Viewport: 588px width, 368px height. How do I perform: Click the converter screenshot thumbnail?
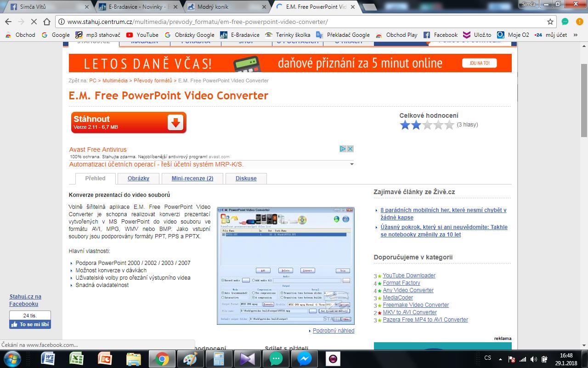pos(285,265)
